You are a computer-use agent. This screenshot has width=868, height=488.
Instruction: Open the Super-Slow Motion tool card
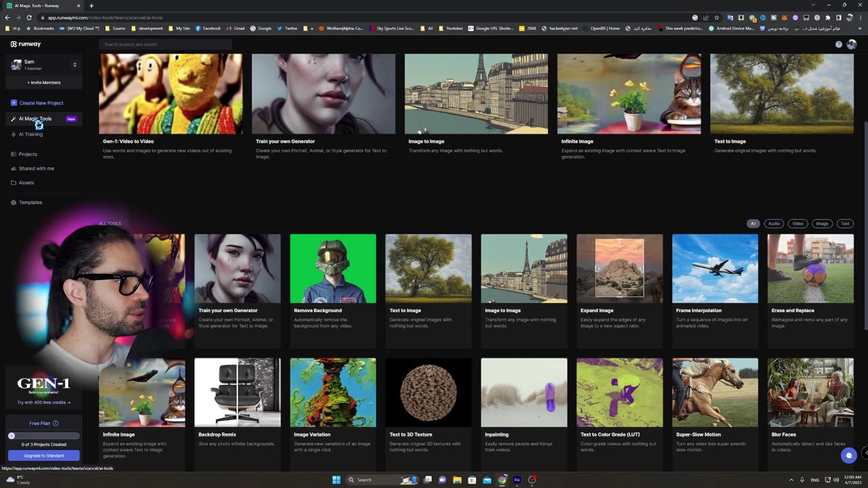(715, 413)
